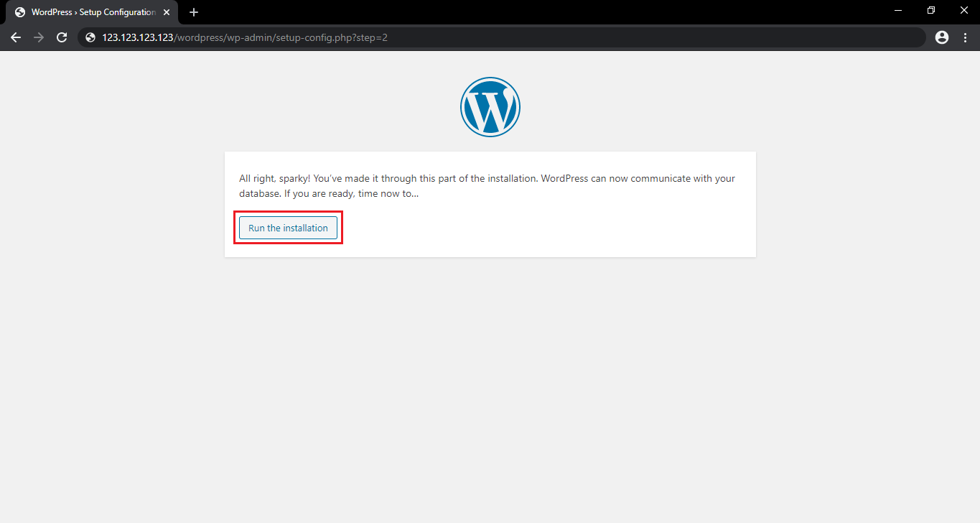Click the Run the installation button
Image resolution: width=980 pixels, height=523 pixels.
(x=288, y=228)
